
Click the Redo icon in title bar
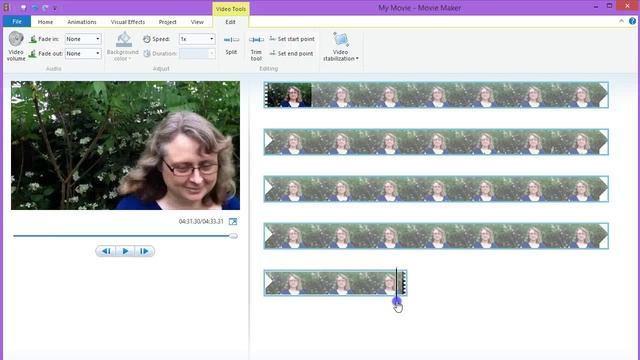tap(45, 8)
